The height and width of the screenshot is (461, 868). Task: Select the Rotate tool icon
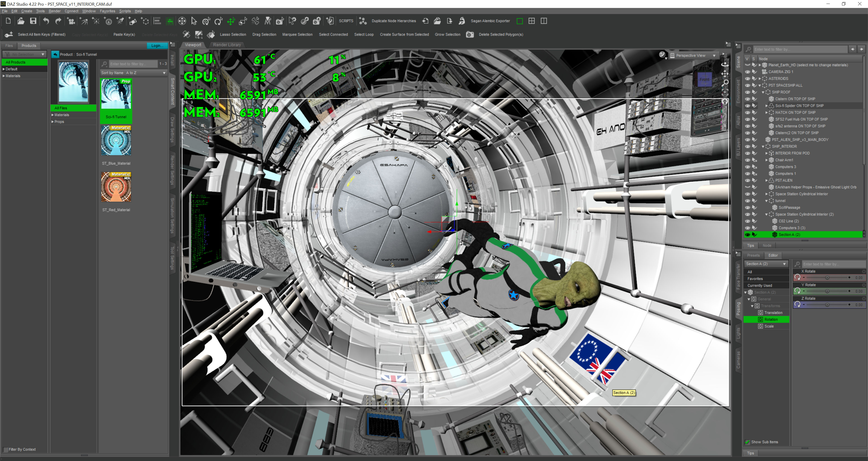tap(218, 21)
